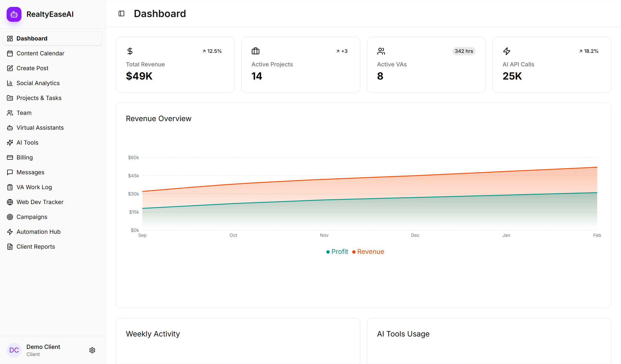Select the AI Tools sparkle icon
Screen dimensions: 621x364
pos(10,142)
